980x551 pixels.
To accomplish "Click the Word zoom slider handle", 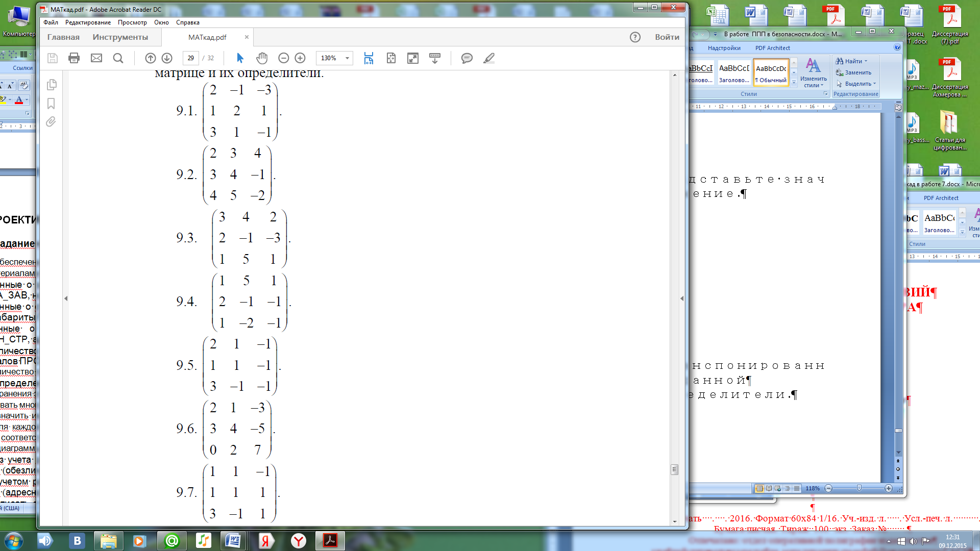I will 859,488.
